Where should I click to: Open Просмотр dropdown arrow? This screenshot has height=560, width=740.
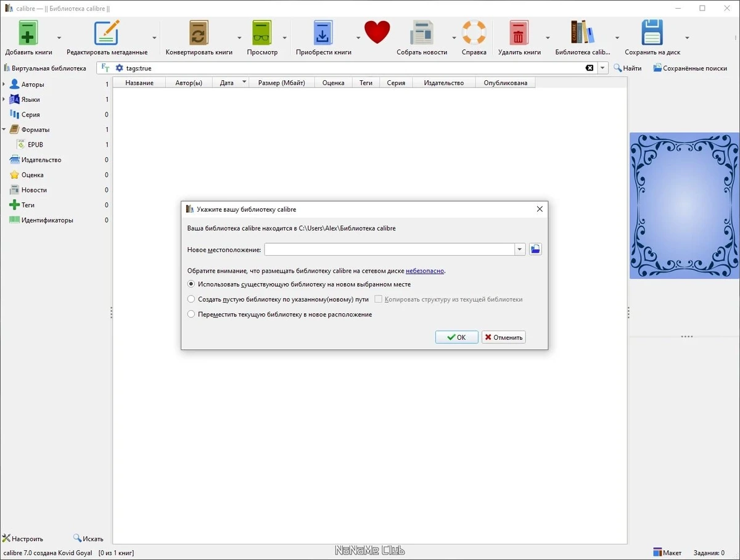pyautogui.click(x=284, y=38)
